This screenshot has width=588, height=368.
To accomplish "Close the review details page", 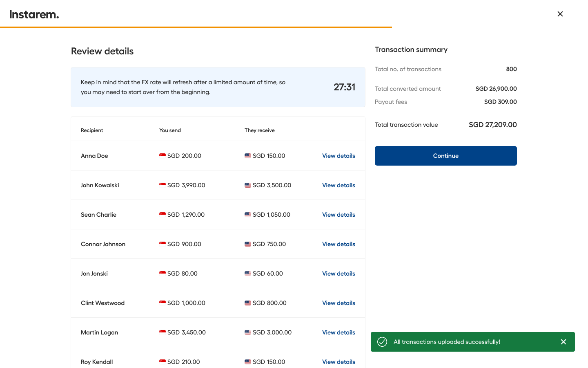I will [560, 14].
